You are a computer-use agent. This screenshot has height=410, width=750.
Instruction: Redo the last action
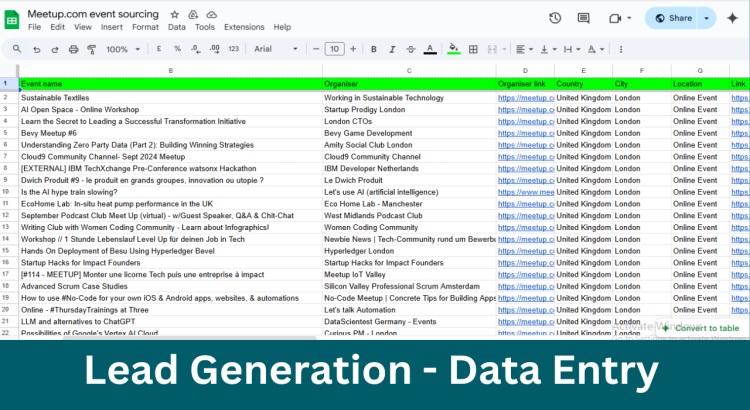point(55,49)
